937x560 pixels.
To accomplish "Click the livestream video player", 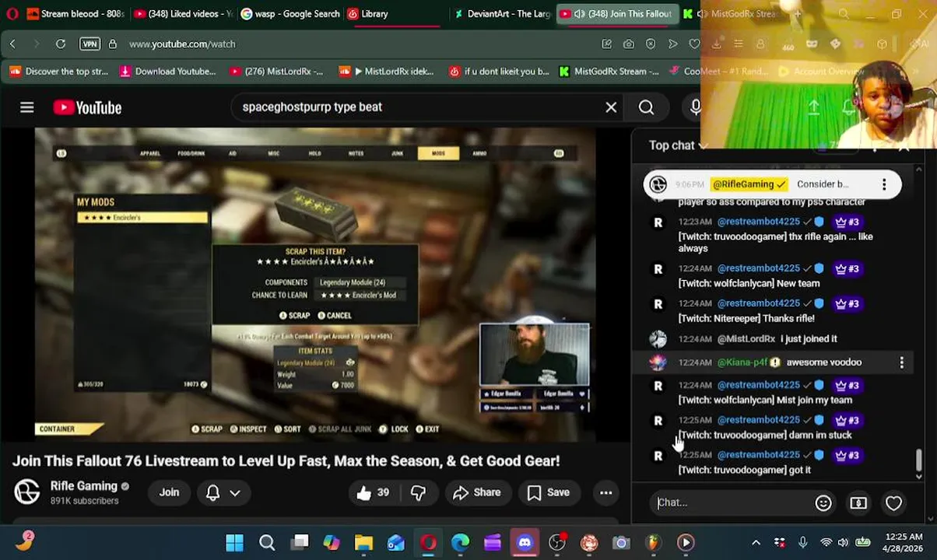I will pyautogui.click(x=315, y=285).
